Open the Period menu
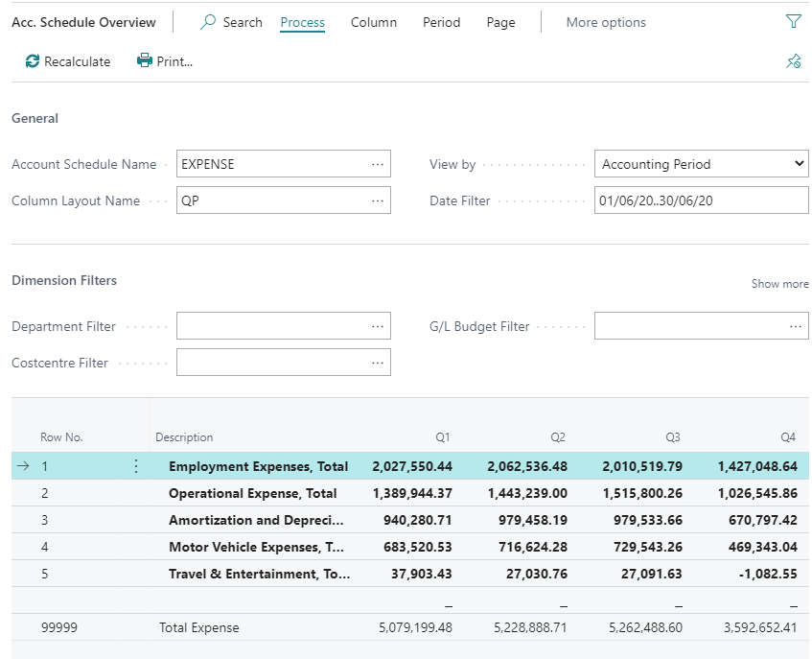The image size is (812, 659). (441, 22)
